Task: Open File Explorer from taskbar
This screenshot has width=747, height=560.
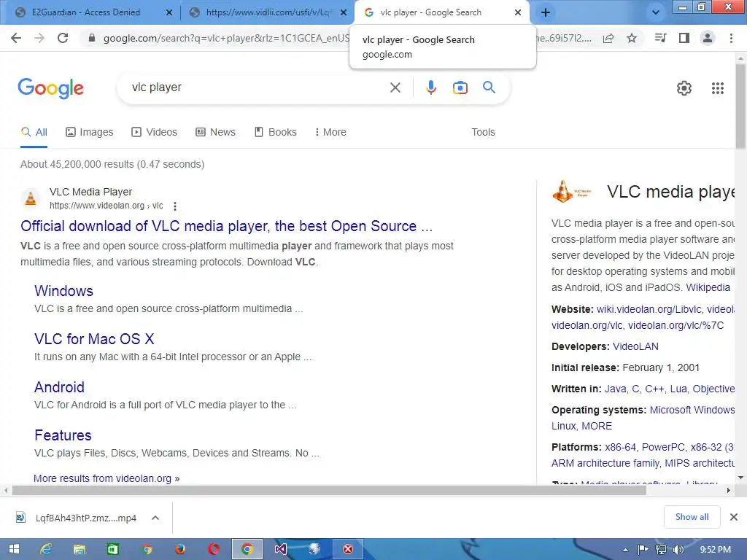Action: pyautogui.click(x=80, y=550)
